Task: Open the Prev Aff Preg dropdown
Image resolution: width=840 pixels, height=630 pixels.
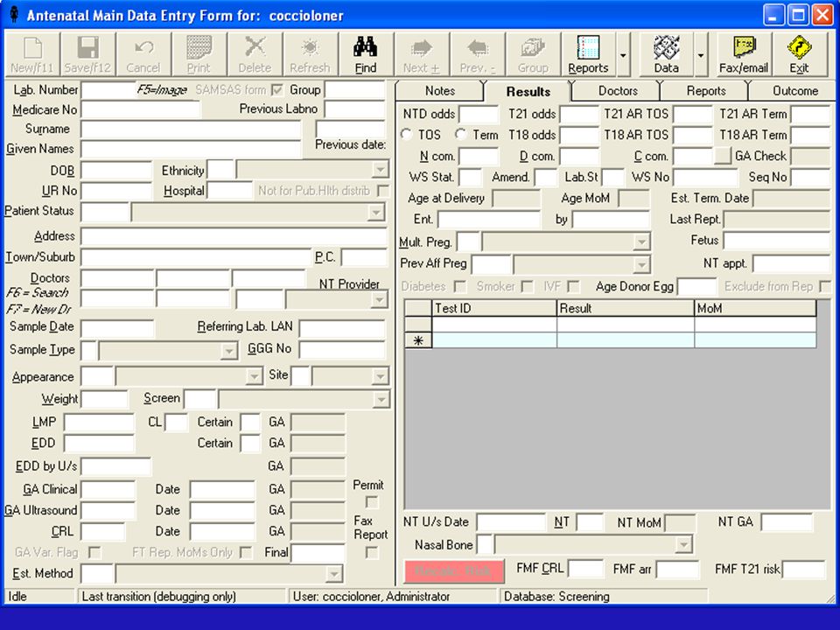Action: [x=641, y=264]
